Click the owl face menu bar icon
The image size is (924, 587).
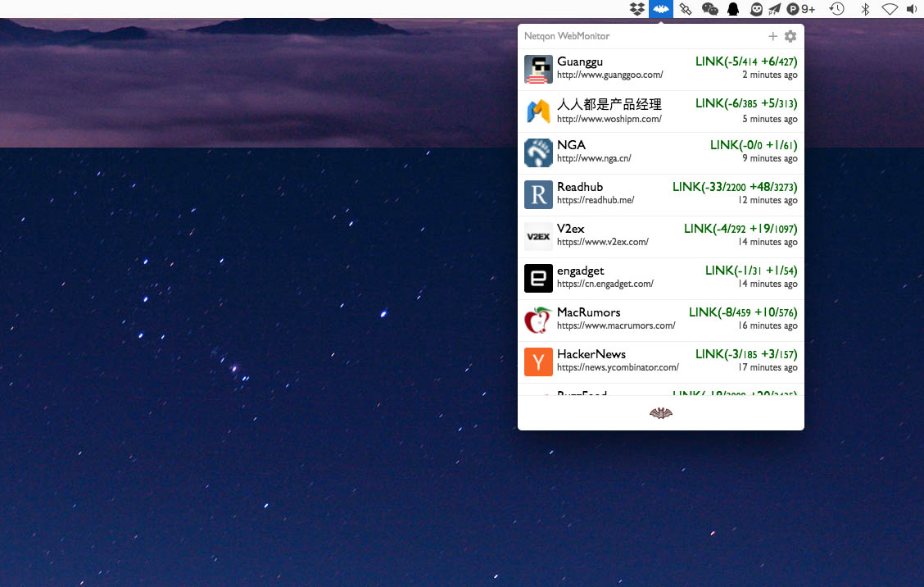[757, 9]
